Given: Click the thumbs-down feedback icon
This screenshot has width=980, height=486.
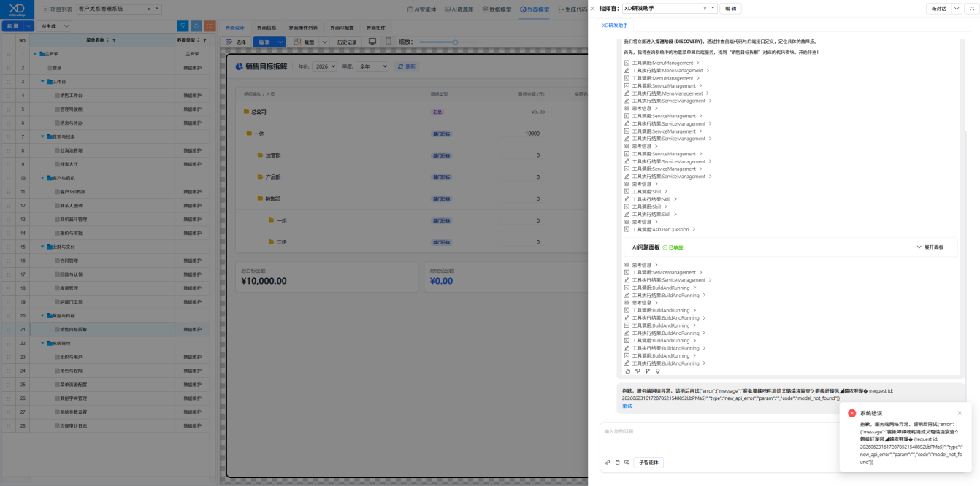Looking at the screenshot, I should point(638,371).
